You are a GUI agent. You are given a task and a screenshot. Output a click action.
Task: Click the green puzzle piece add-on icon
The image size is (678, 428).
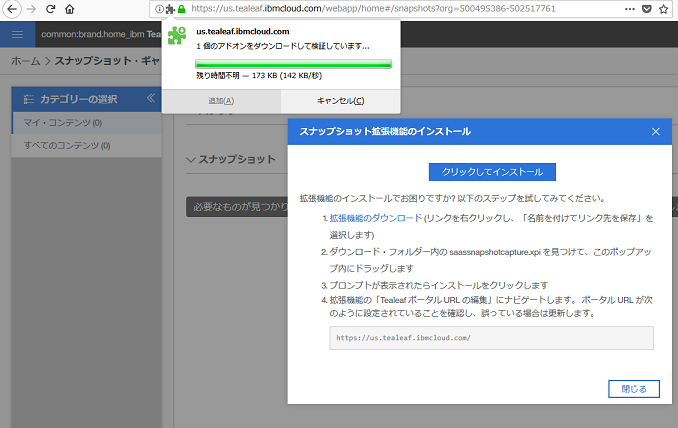(177, 35)
